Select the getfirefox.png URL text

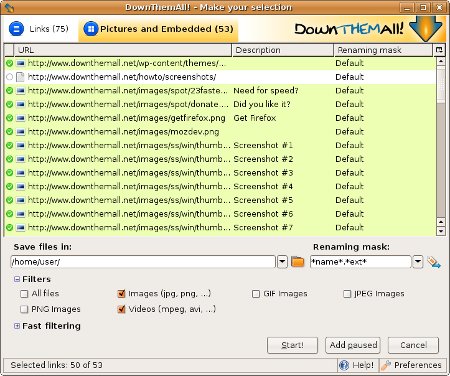127,118
